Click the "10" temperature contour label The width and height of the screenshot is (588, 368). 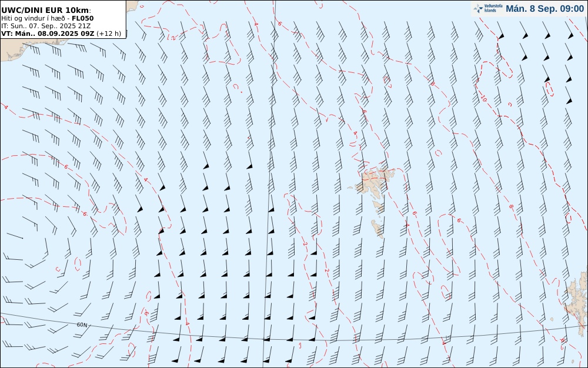click(484, 99)
